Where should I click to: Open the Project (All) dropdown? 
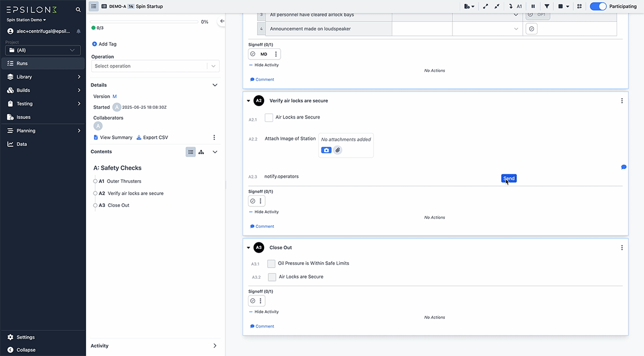tap(43, 50)
